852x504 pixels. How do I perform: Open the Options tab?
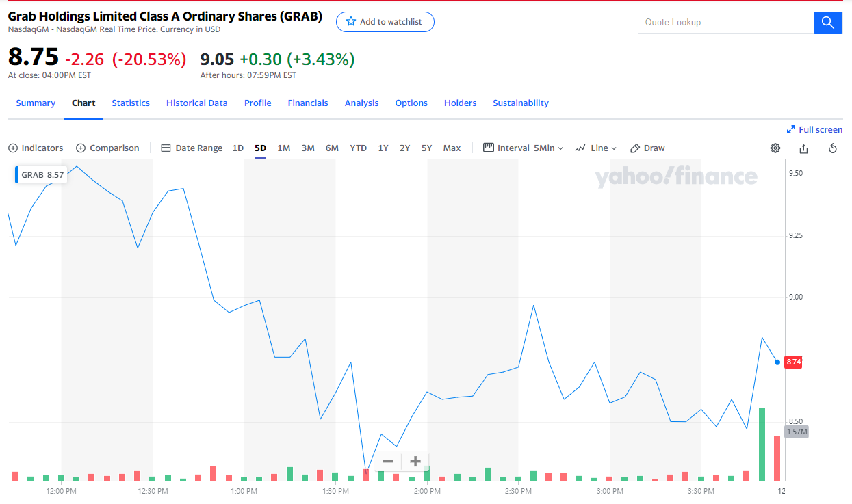pyautogui.click(x=411, y=103)
